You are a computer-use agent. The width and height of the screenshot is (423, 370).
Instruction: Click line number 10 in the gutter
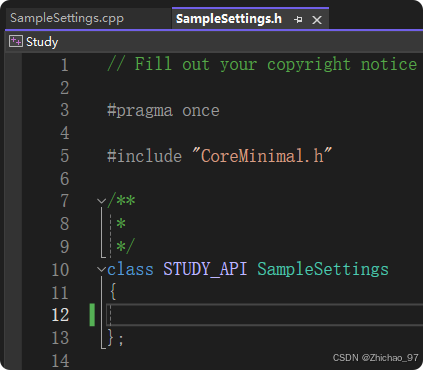(60, 269)
